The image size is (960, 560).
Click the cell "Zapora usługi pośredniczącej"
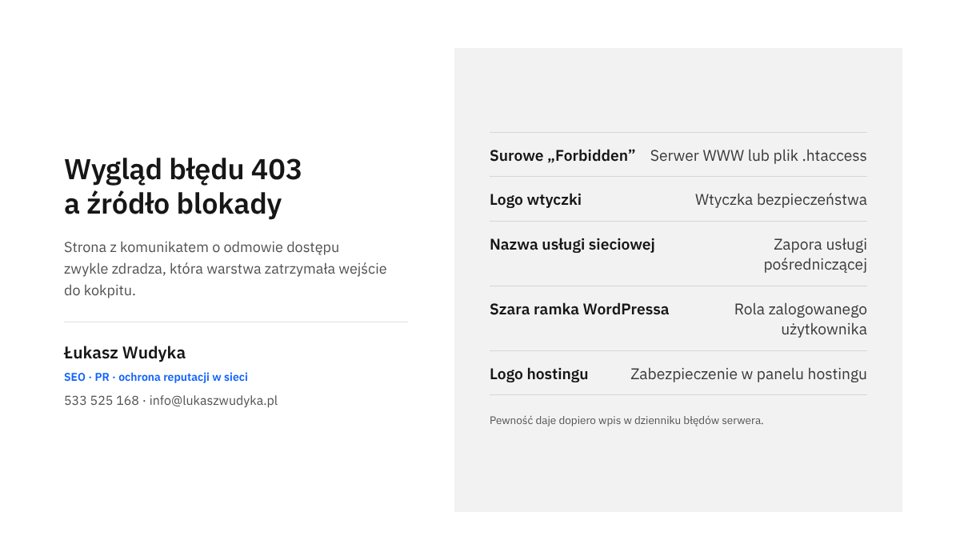[x=815, y=254]
